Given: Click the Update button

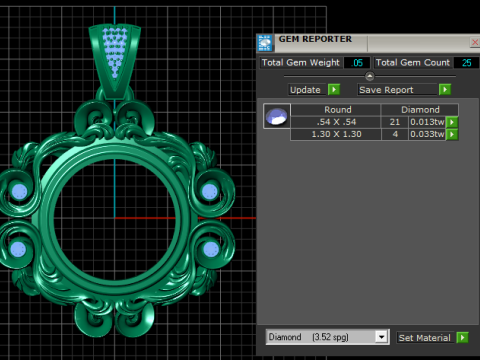Looking at the screenshot, I should click(307, 90).
